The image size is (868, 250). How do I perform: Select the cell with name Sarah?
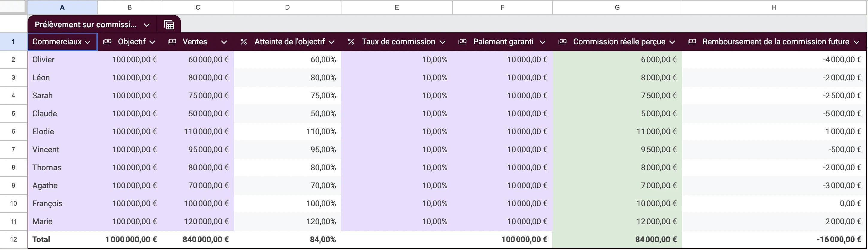(63, 96)
